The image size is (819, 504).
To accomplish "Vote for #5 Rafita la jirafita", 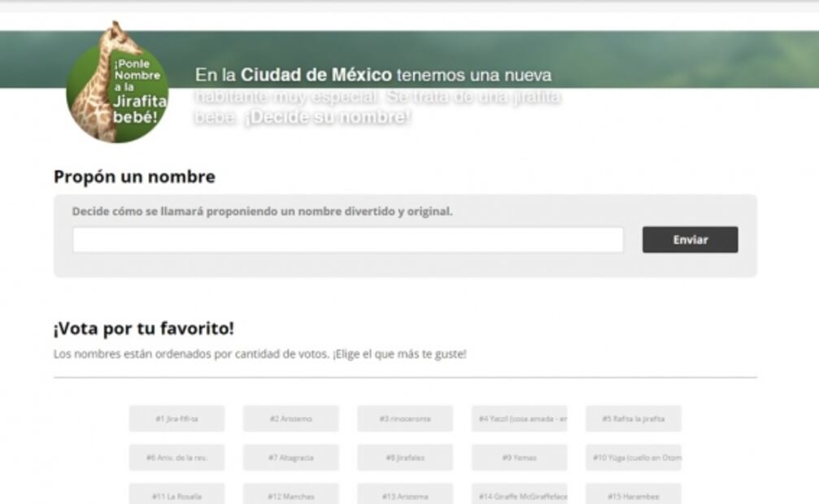I will pyautogui.click(x=633, y=419).
